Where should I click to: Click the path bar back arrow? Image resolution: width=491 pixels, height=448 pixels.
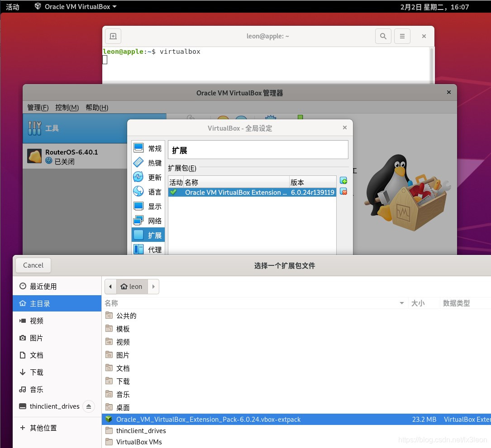(x=110, y=287)
